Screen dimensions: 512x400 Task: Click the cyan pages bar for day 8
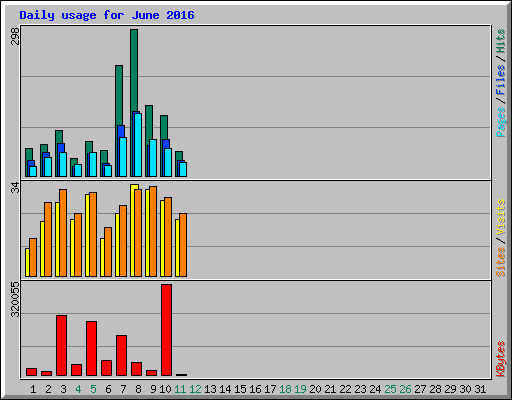coord(138,145)
